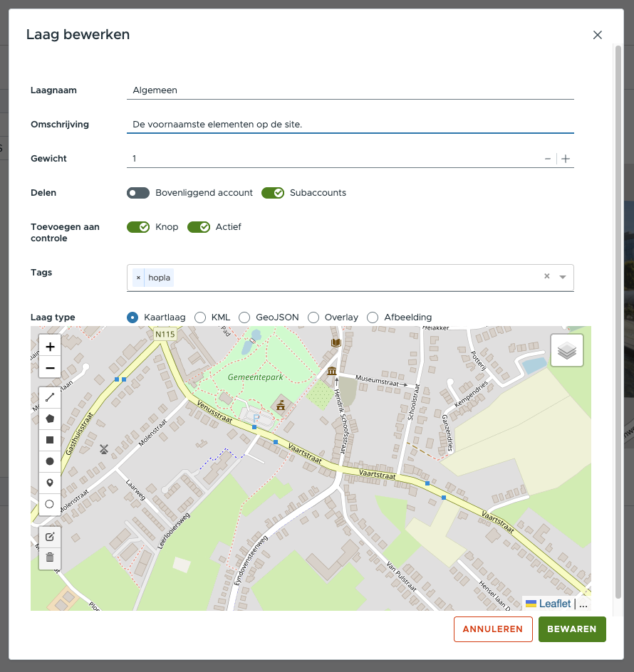Enable sharing with Bovenliggend account
Screen dimensions: 634x672
[138, 193]
